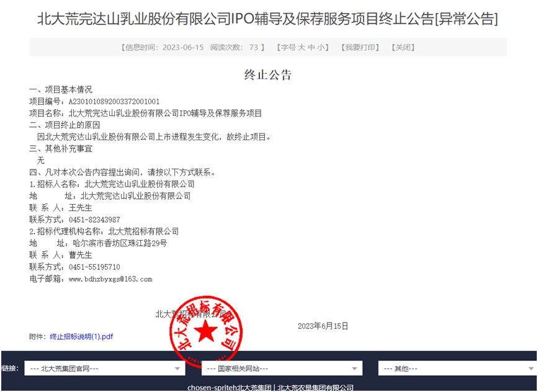
Task: Click the 三、其他补充事宜 heading
Action: pyautogui.click(x=61, y=149)
